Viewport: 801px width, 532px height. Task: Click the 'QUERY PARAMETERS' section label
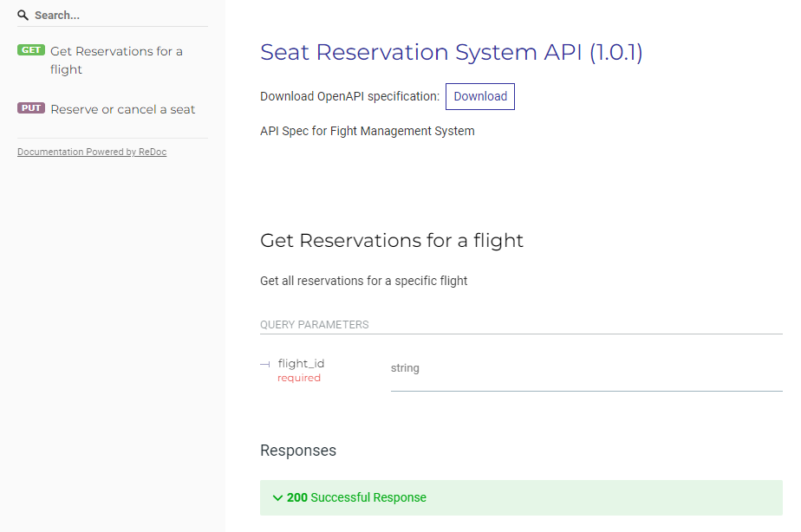(x=314, y=325)
